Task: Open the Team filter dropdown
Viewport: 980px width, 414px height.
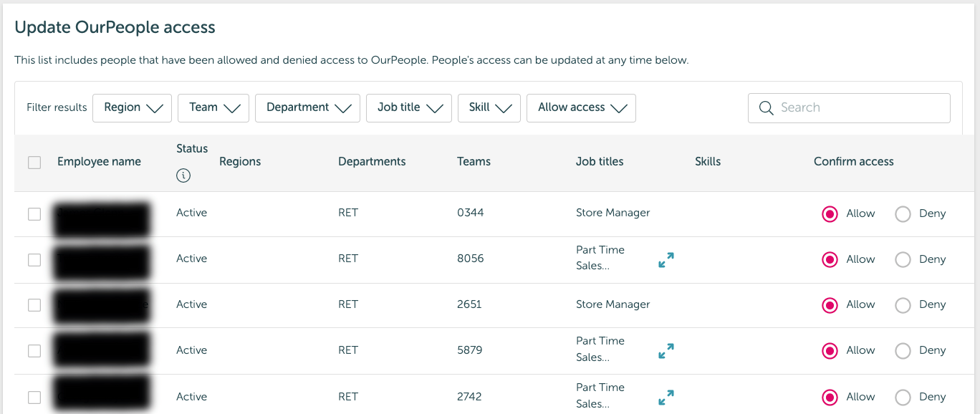Action: pos(213,108)
